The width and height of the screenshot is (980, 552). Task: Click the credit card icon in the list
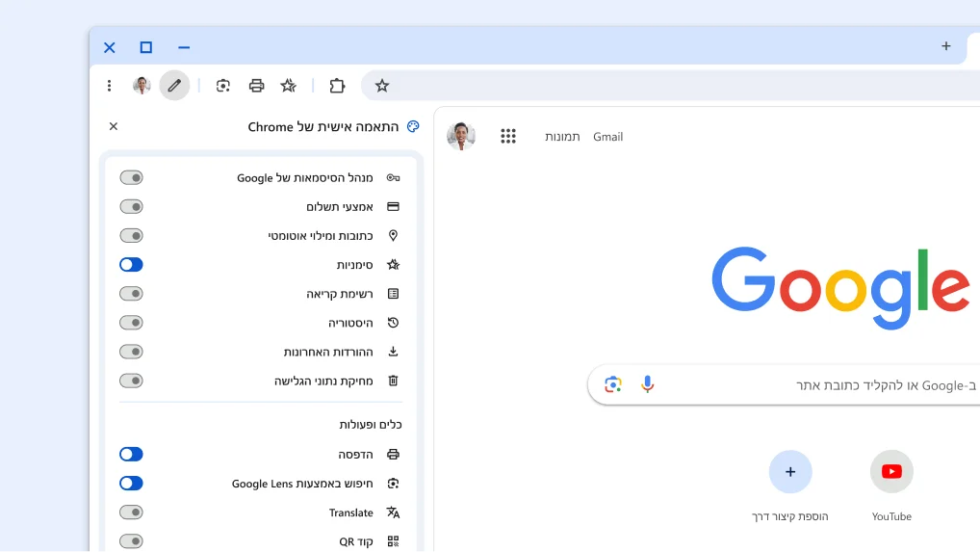[x=393, y=207]
